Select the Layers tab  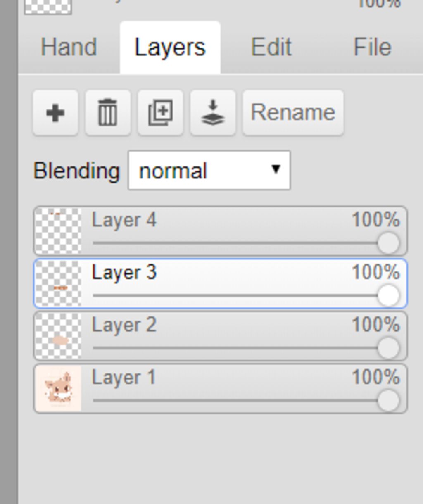coord(170,47)
